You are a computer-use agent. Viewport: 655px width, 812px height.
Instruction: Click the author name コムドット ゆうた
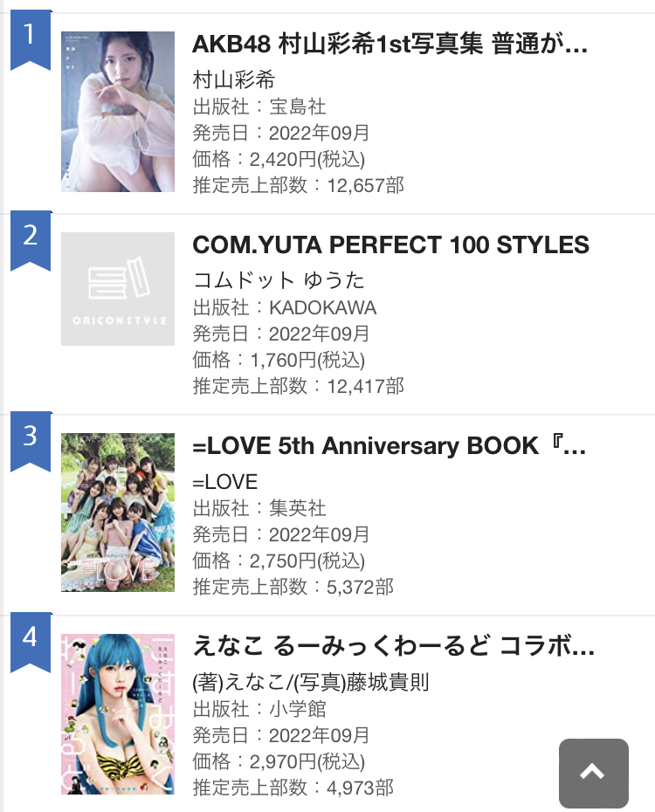[278, 281]
